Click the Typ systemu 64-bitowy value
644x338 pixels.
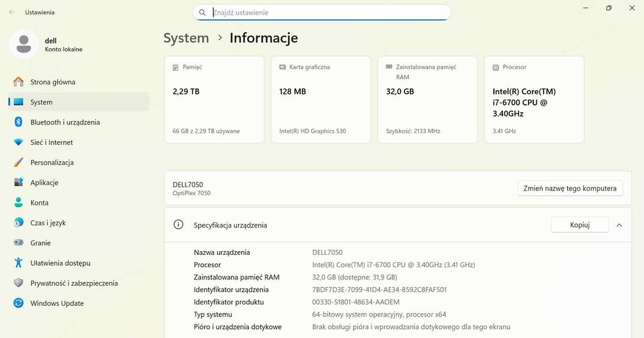[x=379, y=315]
